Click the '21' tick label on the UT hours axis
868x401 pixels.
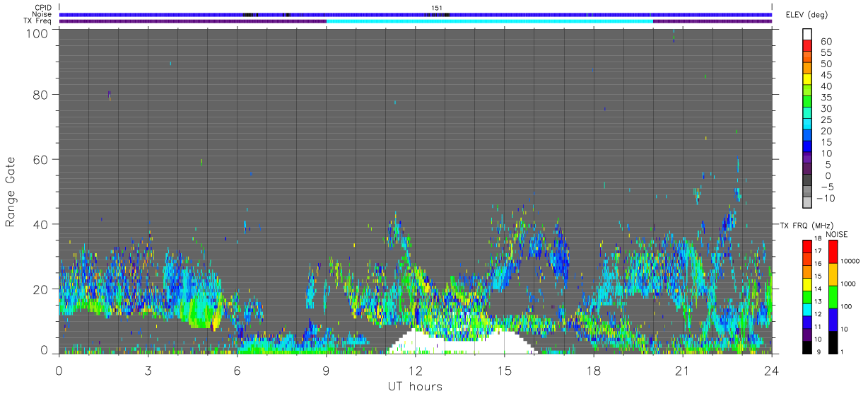[x=682, y=371]
